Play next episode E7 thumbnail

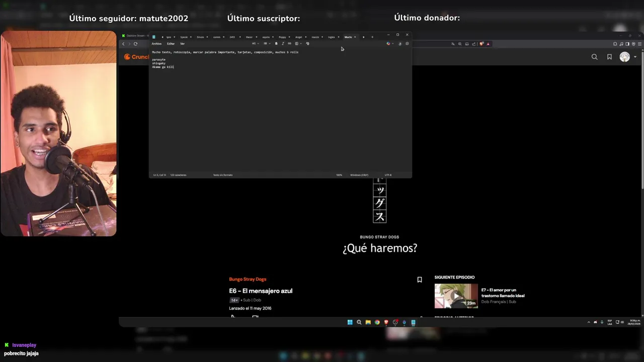point(456,296)
